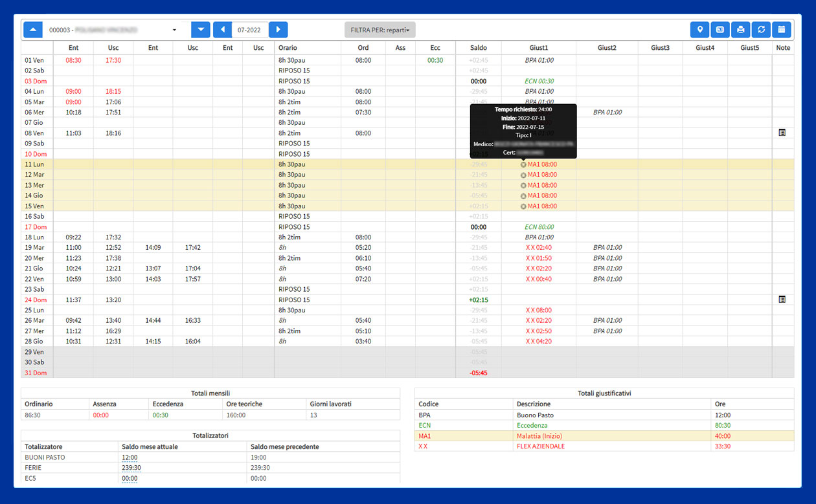This screenshot has width=816, height=504.
Task: Click EC5 current balance 00:00
Action: tap(130, 478)
